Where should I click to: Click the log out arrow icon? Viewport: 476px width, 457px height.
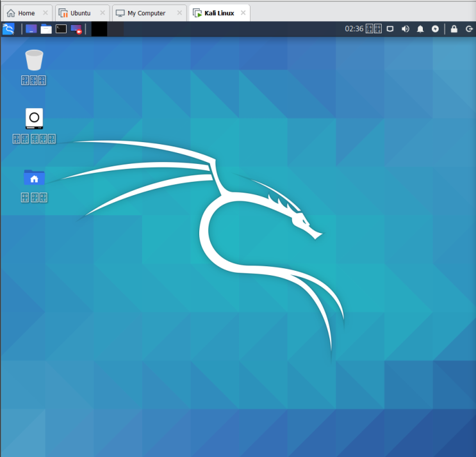click(x=469, y=29)
